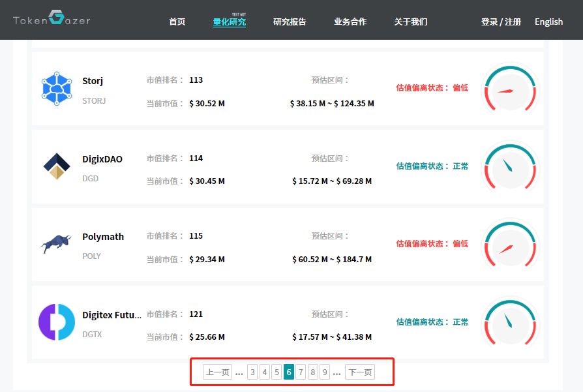Click range $ 38.15 M ~ $ 124.35 M
The width and height of the screenshot is (583, 392).
click(332, 104)
